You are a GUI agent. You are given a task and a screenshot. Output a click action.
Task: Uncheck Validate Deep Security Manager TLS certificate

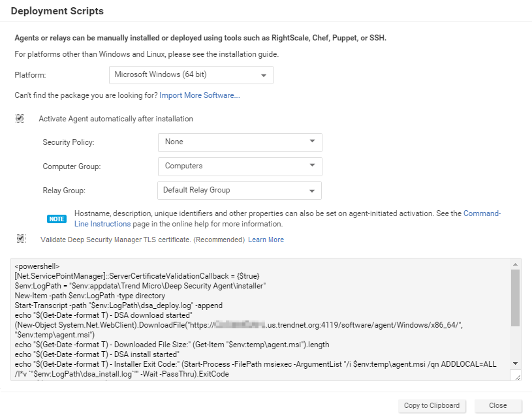pos(20,240)
